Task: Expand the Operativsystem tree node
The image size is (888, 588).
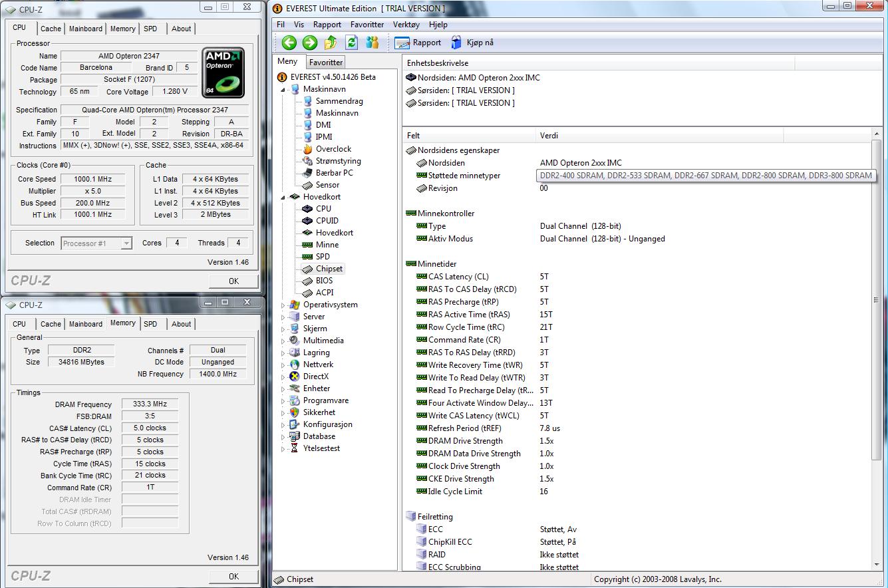Action: 283,305
